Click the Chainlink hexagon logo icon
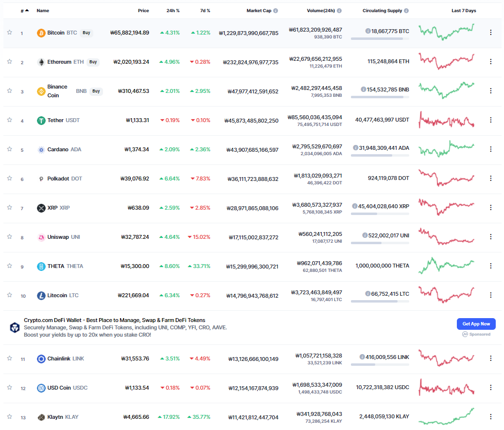504x430 pixels. tap(41, 359)
